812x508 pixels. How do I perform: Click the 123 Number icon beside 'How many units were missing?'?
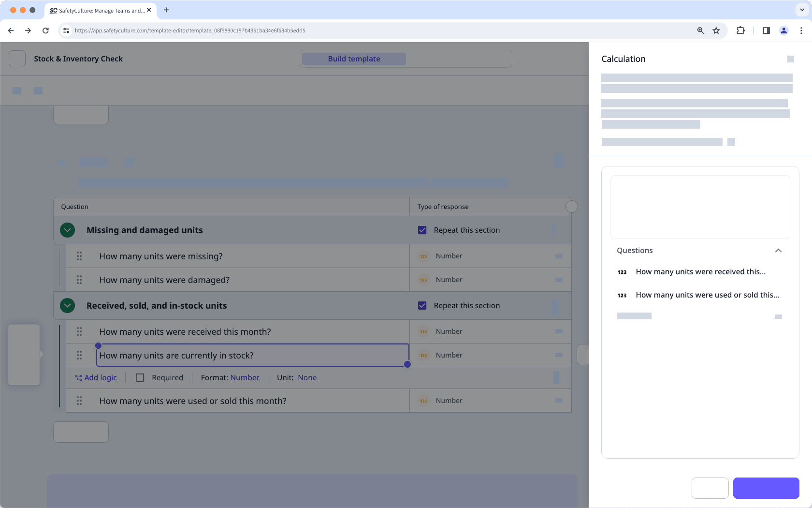(x=423, y=256)
